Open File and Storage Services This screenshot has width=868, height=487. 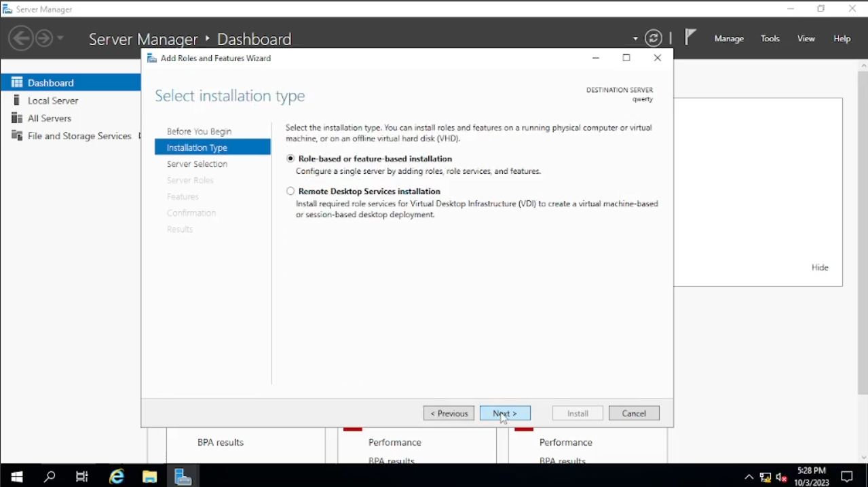79,136
